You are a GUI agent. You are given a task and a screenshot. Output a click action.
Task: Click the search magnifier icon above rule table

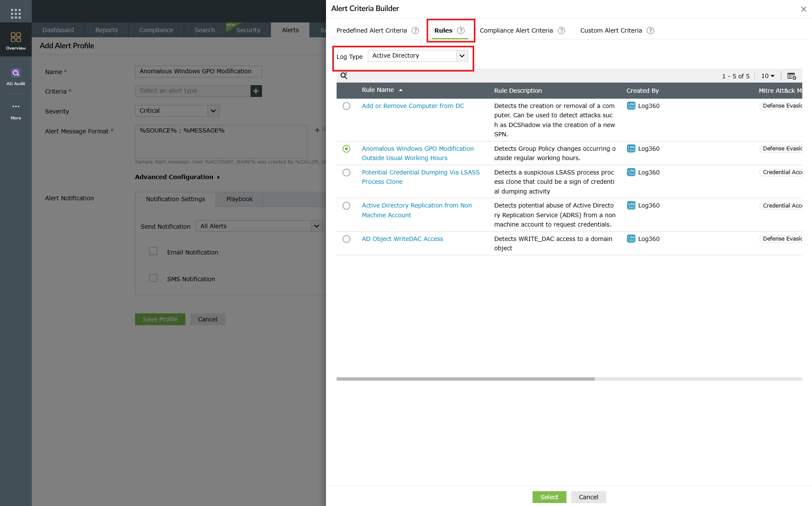coord(343,76)
